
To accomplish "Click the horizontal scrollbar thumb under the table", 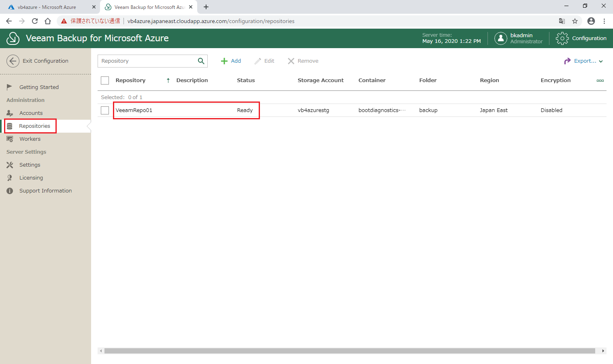I will [349, 351].
